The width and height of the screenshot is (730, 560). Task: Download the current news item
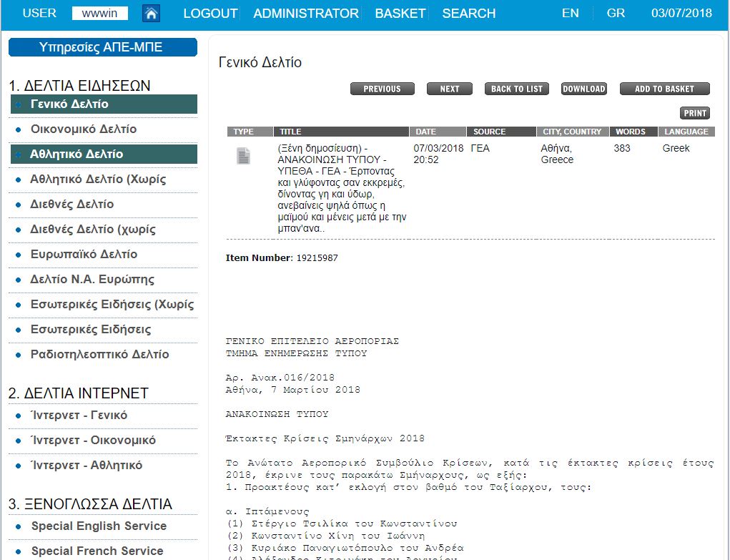[583, 89]
